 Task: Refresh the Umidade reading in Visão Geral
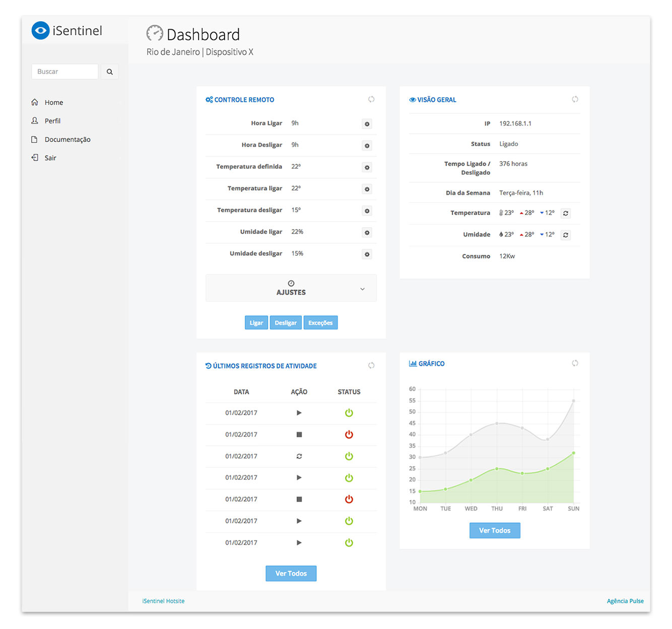566,235
